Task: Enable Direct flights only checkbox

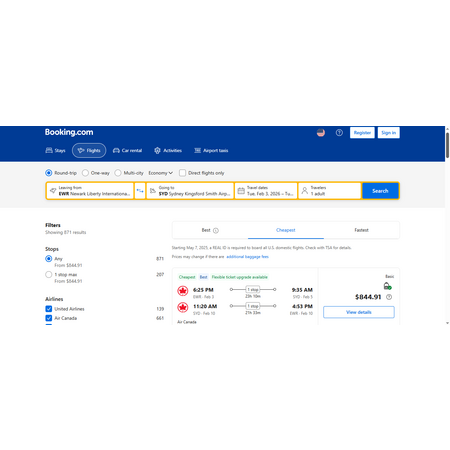Action: (182, 173)
